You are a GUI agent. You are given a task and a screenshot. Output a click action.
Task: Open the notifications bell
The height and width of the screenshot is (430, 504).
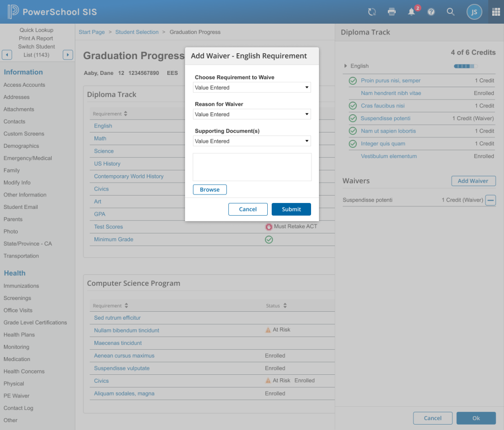[x=412, y=12]
